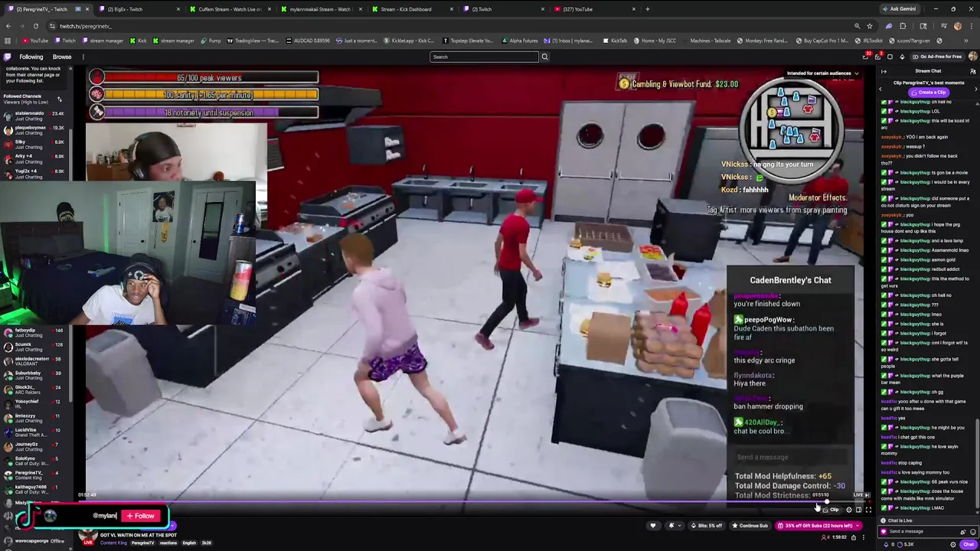Viewport: 980px width, 551px height.
Task: Open the Alpha Futures bookmark
Action: tap(519, 41)
